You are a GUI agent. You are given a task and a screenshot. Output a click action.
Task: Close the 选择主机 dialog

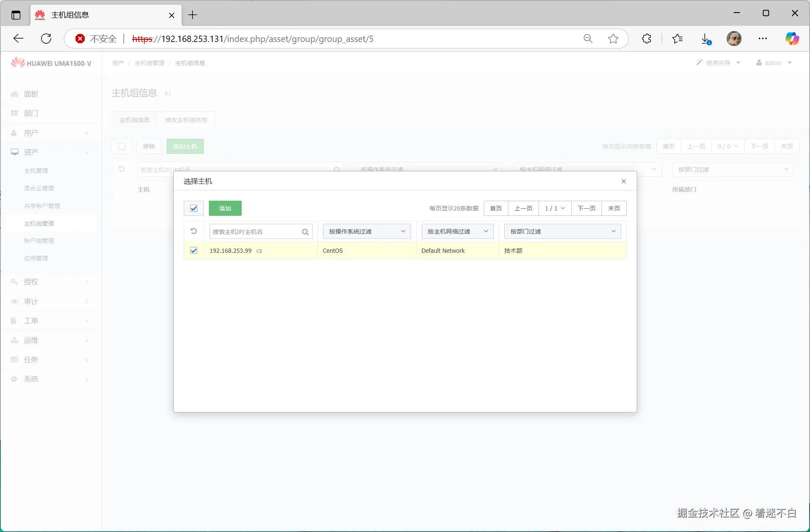click(x=623, y=181)
